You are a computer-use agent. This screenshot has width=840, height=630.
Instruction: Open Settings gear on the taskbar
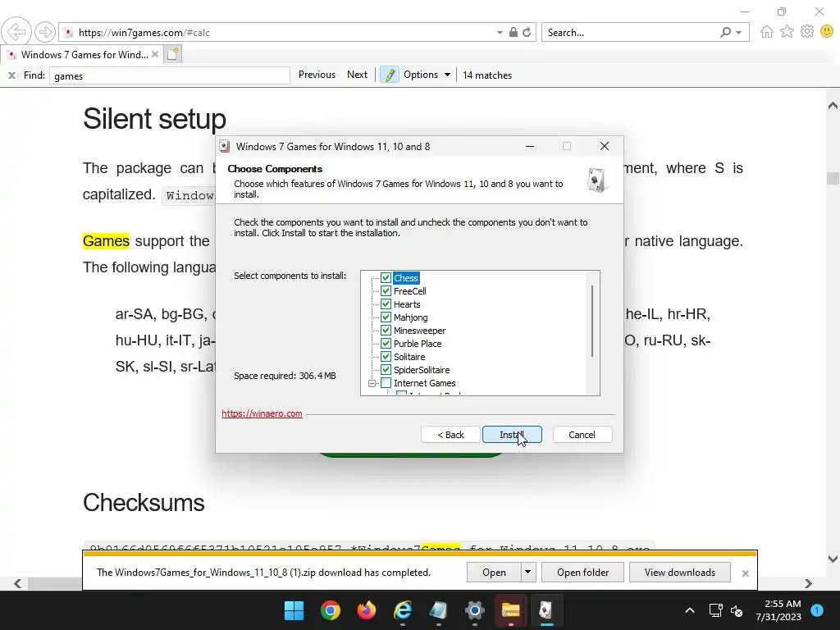tap(475, 610)
